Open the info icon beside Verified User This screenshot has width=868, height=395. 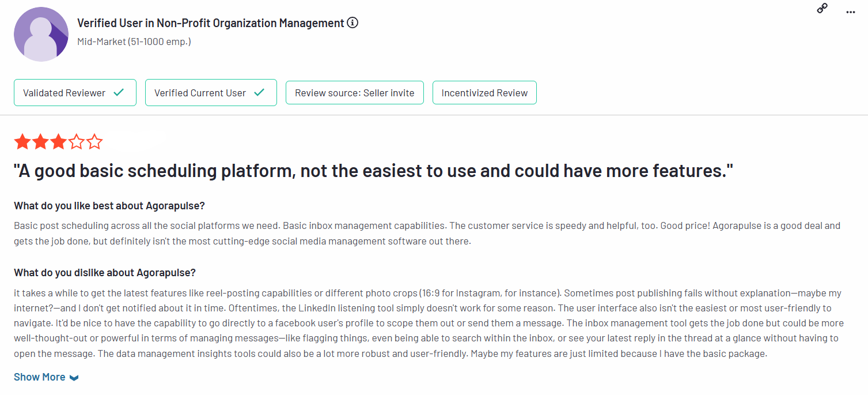point(353,23)
